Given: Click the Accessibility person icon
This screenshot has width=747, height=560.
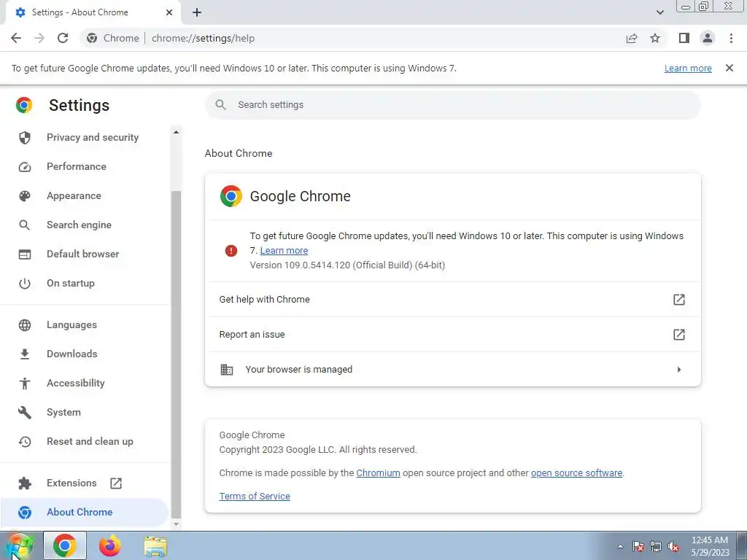Looking at the screenshot, I should coord(25,383).
